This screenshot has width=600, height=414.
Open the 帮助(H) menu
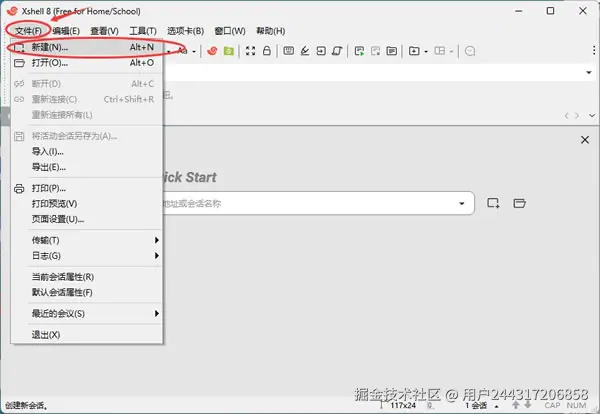pos(271,31)
